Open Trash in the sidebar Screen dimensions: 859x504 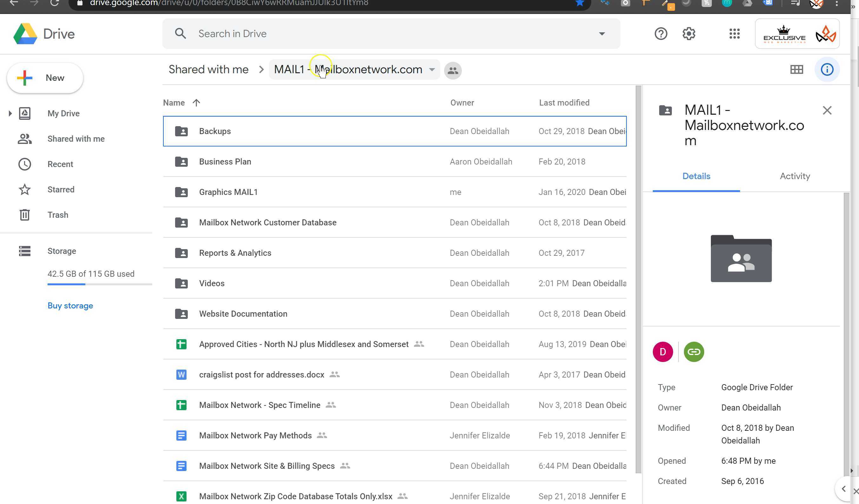[x=58, y=215]
